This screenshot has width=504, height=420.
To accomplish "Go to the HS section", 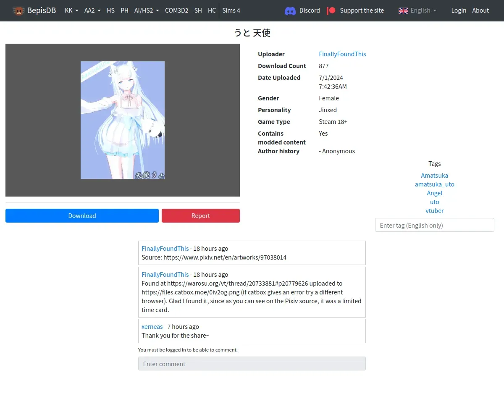I will 110,10.
